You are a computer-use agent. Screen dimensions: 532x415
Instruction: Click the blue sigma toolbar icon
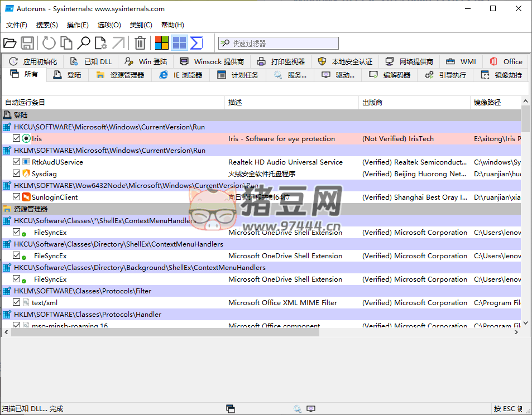click(196, 43)
